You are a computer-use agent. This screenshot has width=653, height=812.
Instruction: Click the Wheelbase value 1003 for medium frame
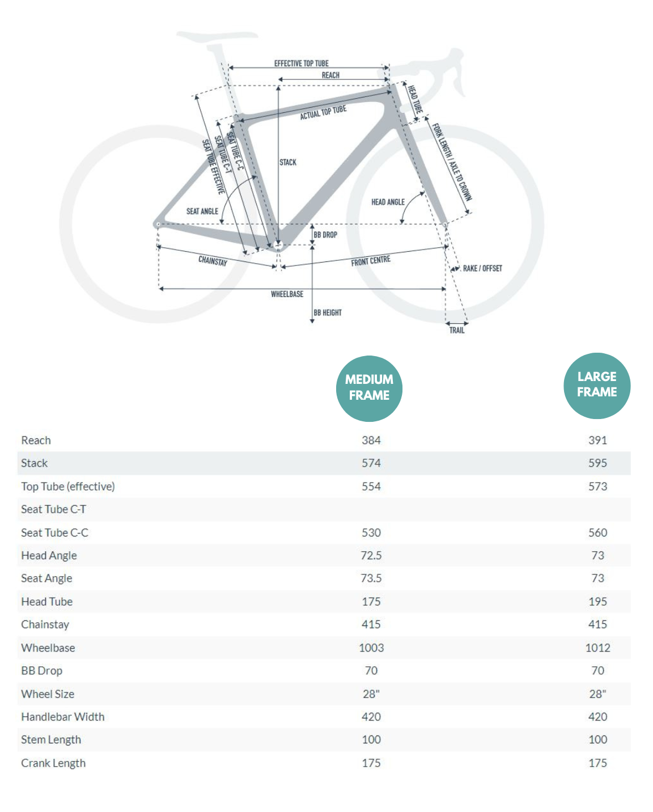pos(371,648)
